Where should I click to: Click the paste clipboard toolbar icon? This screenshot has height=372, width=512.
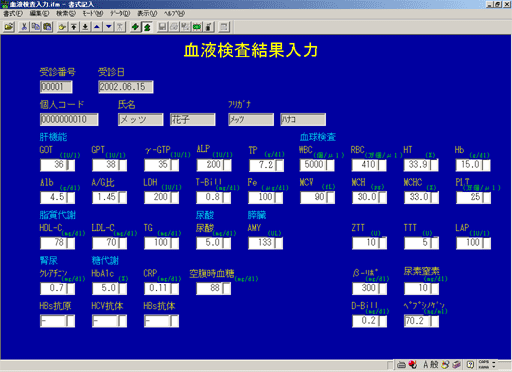click(x=47, y=27)
